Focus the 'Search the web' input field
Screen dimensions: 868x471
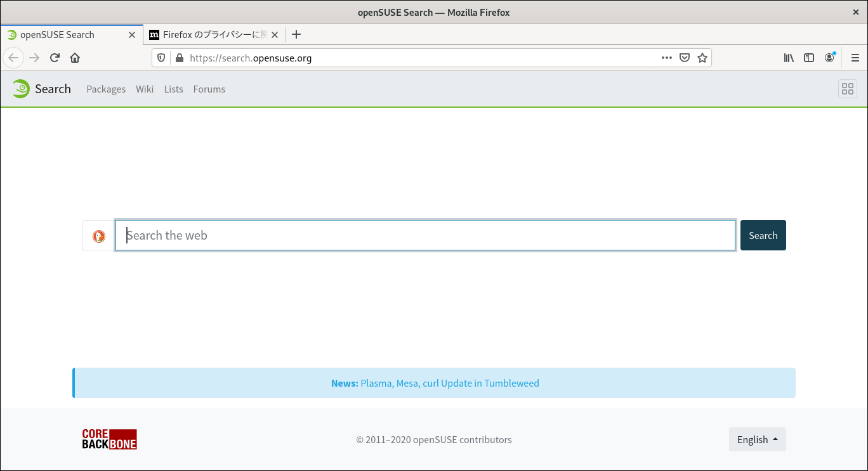[x=425, y=235]
